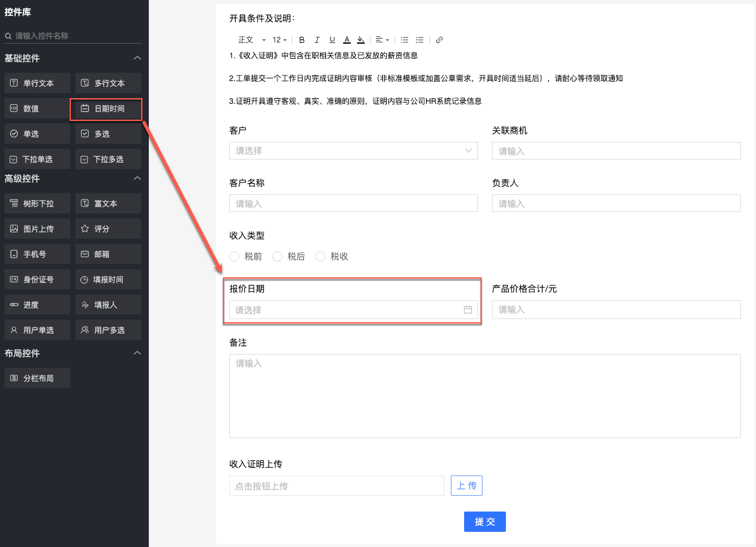This screenshot has width=756, height=547.
Task: Select the 单选 control
Action: [37, 134]
